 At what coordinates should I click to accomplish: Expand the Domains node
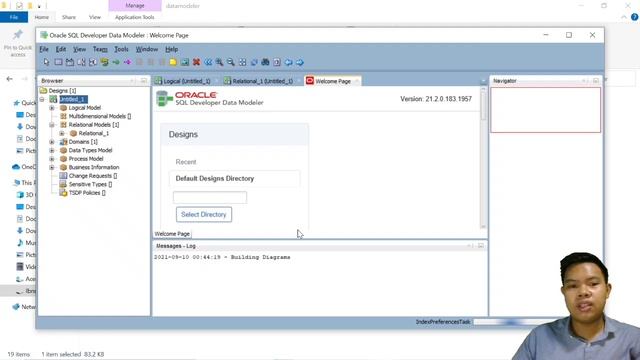point(52,142)
